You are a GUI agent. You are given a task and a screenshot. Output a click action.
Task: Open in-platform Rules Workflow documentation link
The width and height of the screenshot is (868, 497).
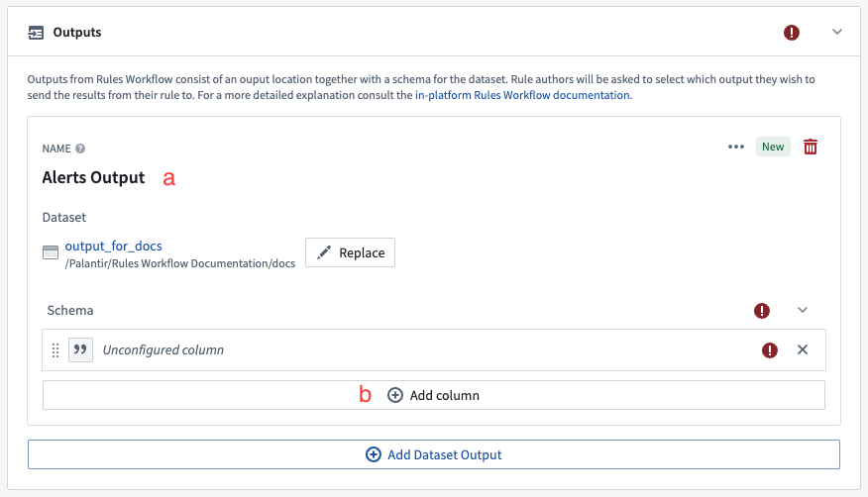[x=522, y=95]
